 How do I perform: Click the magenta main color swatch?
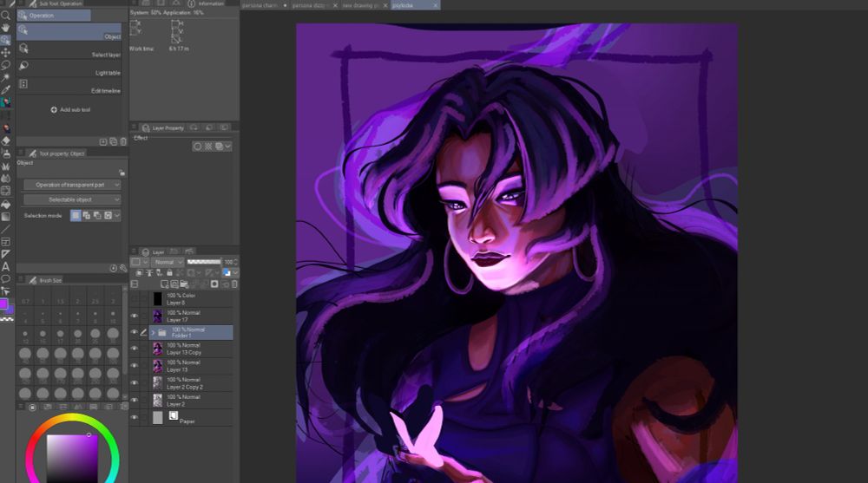[x=3, y=304]
